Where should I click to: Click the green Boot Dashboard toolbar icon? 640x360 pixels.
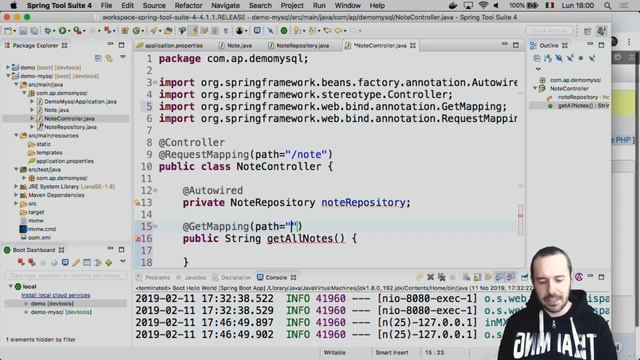click(x=284, y=31)
